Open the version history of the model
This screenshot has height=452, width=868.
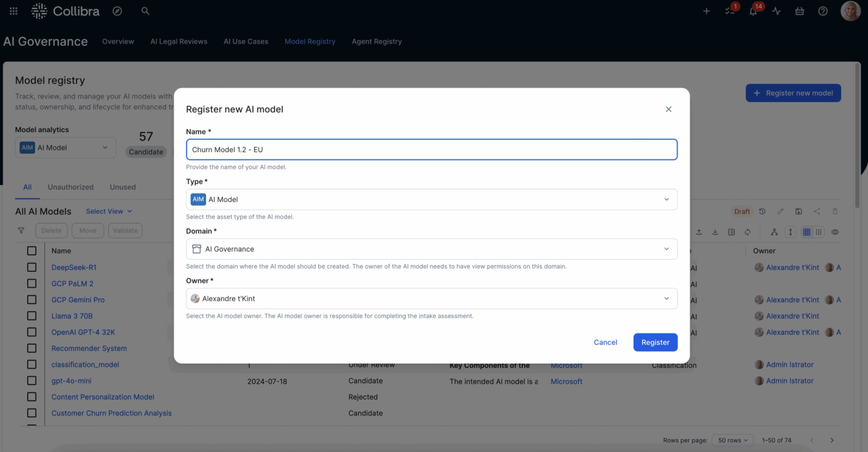point(761,211)
